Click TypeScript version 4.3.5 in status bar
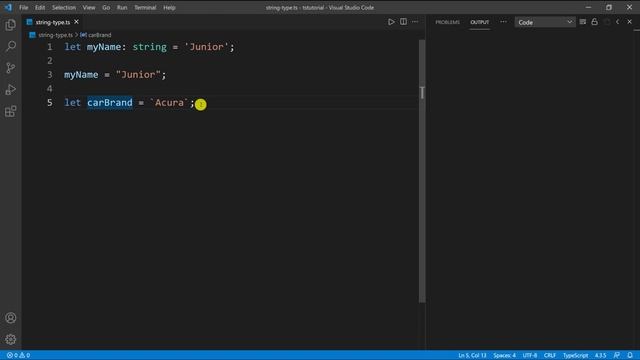This screenshot has width=640, height=360. click(600, 355)
